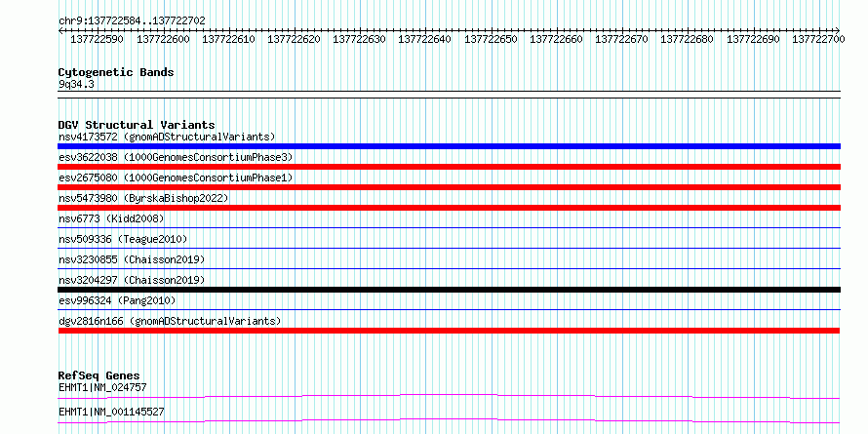Open variant esv3622038 (1000GenomesConsortiumPhase3) label
This screenshot has width=868, height=434.
pyautogui.click(x=176, y=157)
